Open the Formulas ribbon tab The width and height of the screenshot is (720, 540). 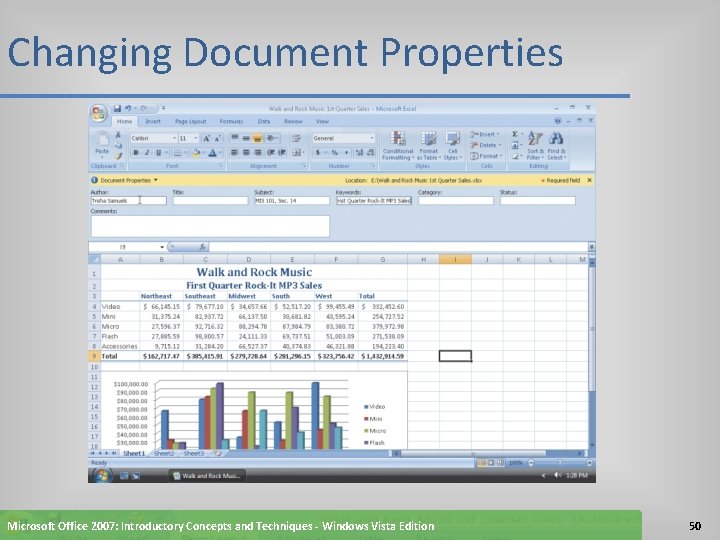[x=231, y=121]
